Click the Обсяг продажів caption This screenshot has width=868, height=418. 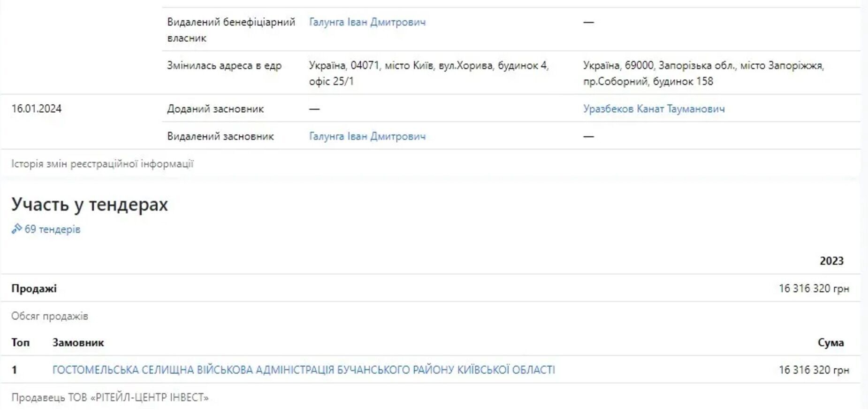(50, 316)
